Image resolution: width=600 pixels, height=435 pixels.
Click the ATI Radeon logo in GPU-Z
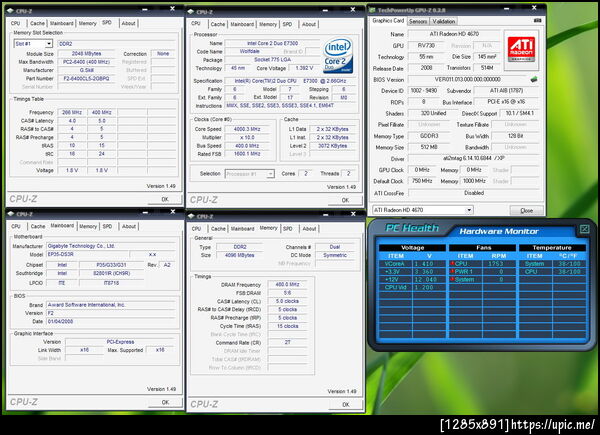point(521,50)
